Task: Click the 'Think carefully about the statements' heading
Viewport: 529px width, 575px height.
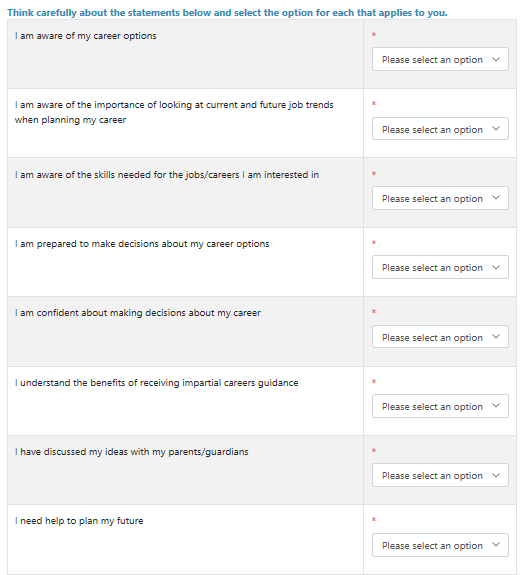Action: (227, 12)
